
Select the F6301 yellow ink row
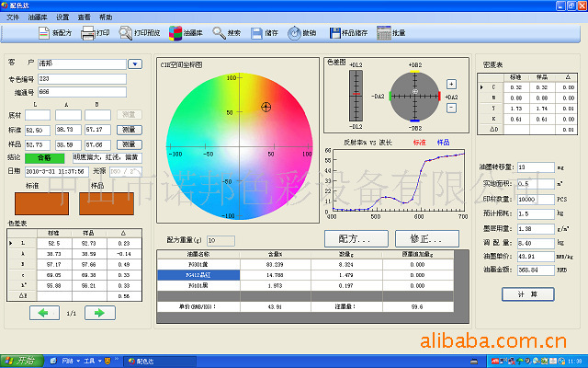click(198, 265)
